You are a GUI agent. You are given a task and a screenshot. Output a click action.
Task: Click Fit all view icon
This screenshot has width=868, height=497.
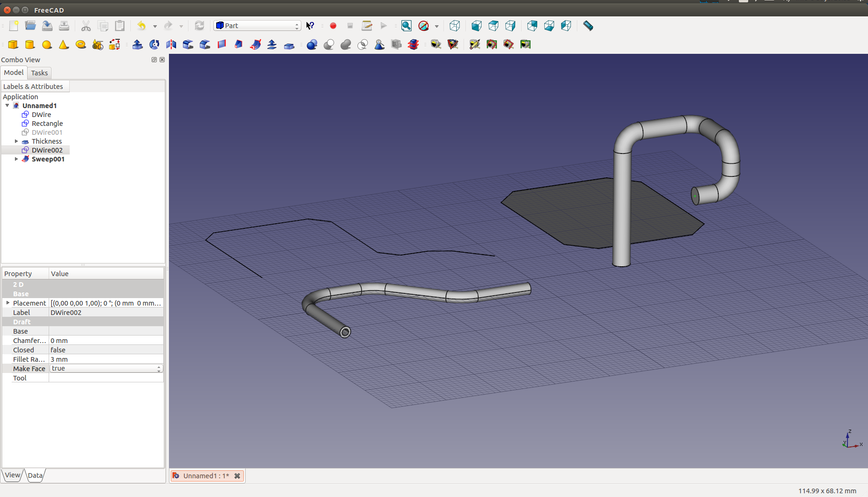tap(406, 26)
